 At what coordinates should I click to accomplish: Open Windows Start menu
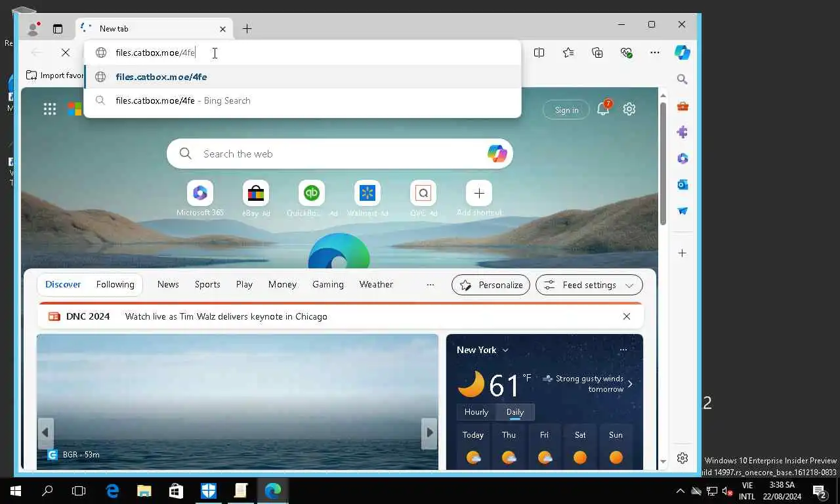pos(16,490)
